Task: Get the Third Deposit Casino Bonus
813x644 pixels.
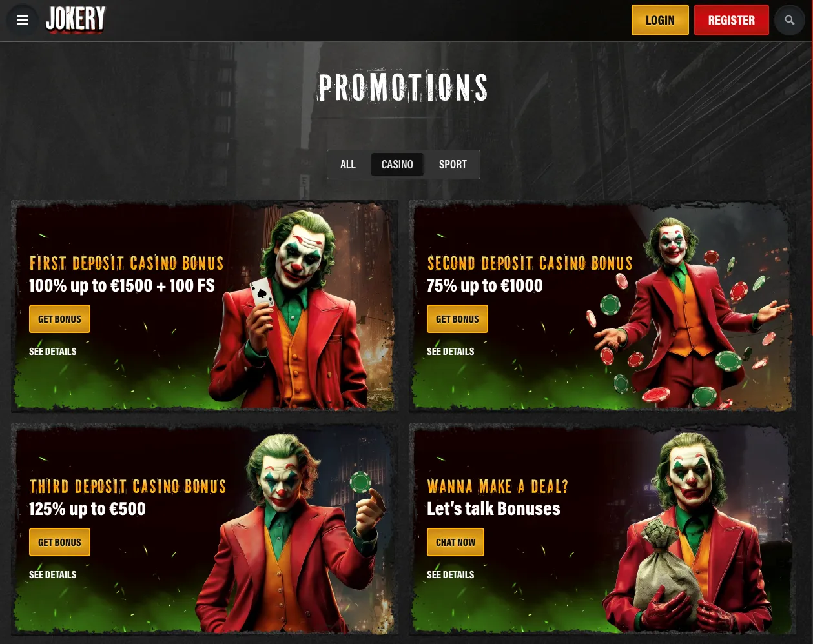Action: click(59, 542)
